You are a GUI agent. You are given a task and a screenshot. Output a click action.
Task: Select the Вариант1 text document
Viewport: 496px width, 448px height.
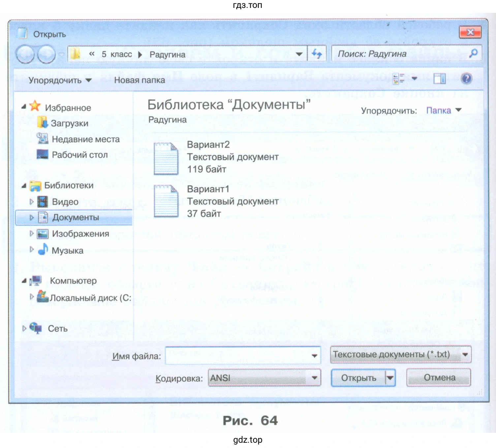click(166, 201)
